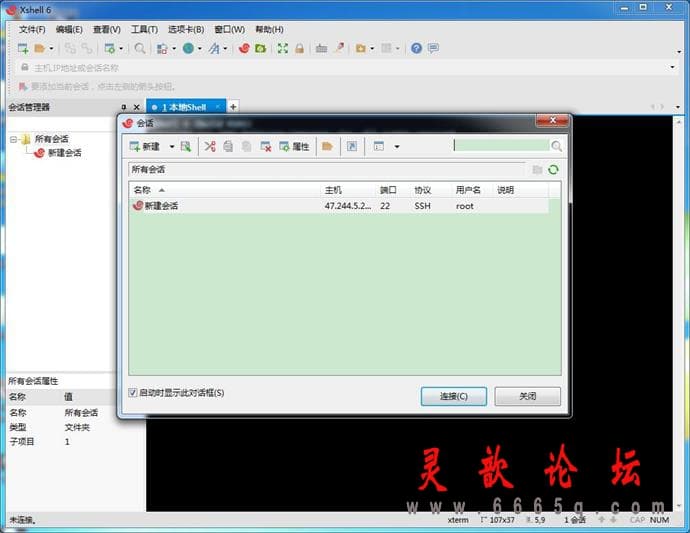
Task: Open the 工具(T) menu
Action: pos(144,29)
